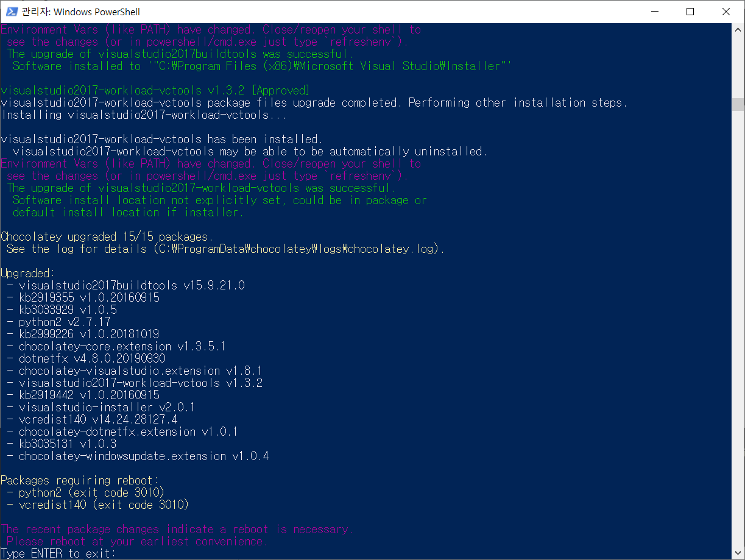Click the 'upgrade of visualstudio2017buildtools was successful' line

point(180,54)
